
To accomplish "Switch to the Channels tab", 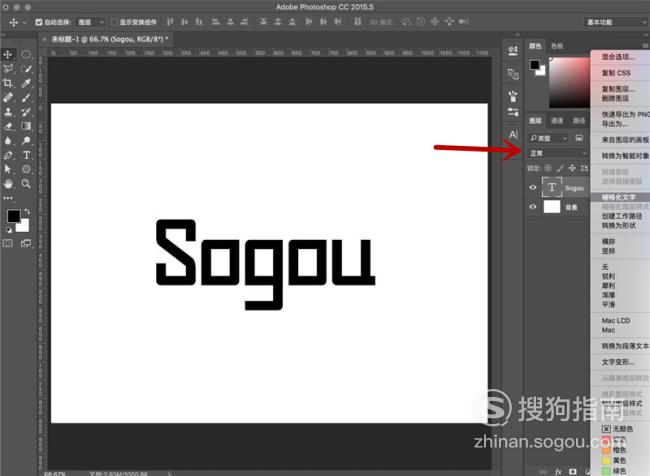I will click(x=557, y=121).
